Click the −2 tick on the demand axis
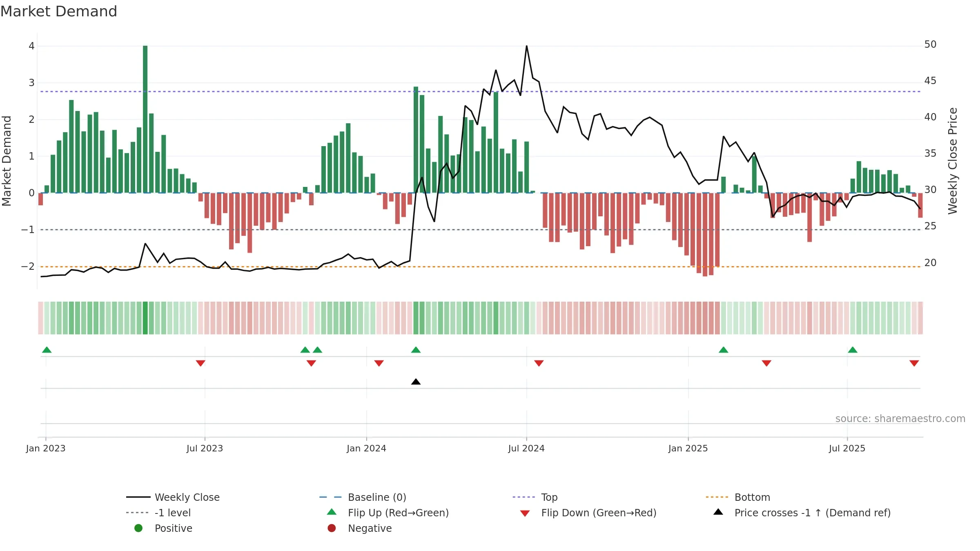 (28, 266)
